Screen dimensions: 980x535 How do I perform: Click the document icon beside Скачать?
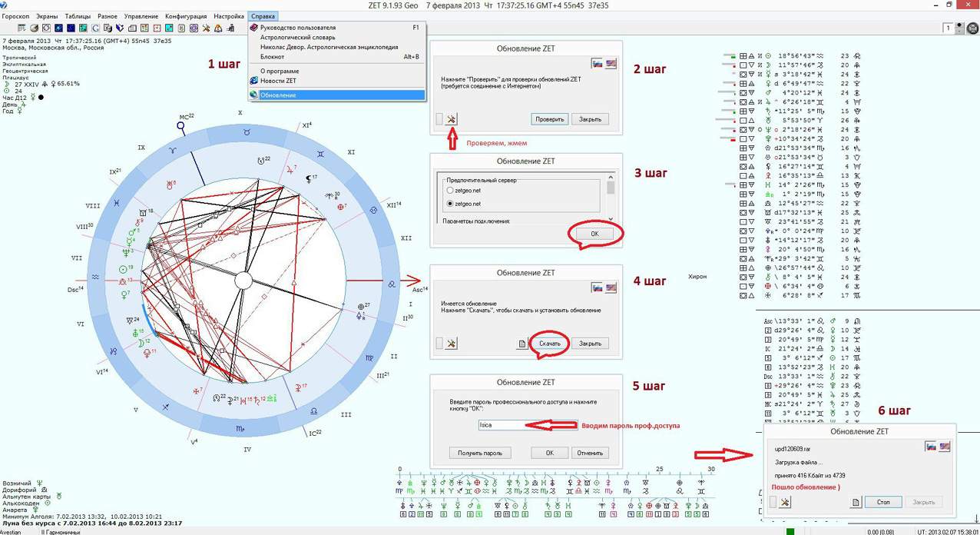(x=522, y=344)
